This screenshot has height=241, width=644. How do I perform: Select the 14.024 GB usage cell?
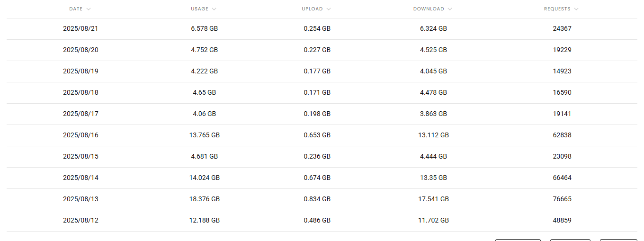[x=205, y=178]
